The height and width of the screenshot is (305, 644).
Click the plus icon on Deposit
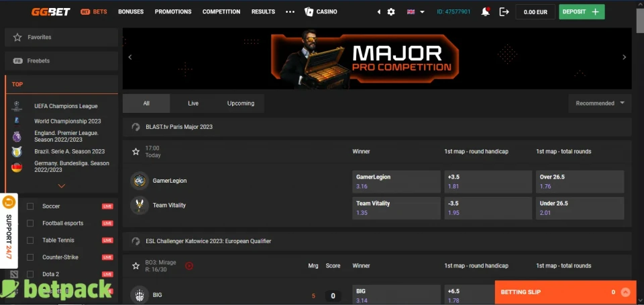click(595, 12)
